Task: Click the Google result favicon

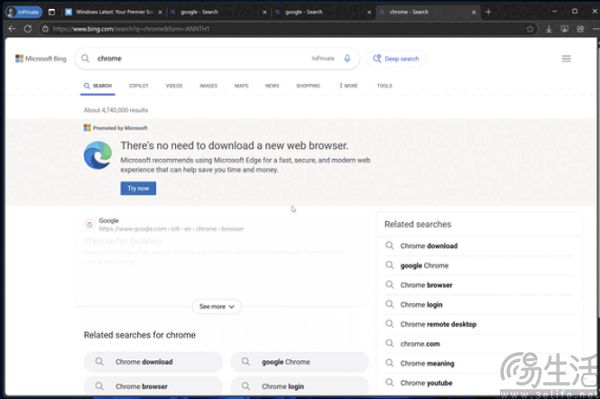Action: tap(90, 225)
